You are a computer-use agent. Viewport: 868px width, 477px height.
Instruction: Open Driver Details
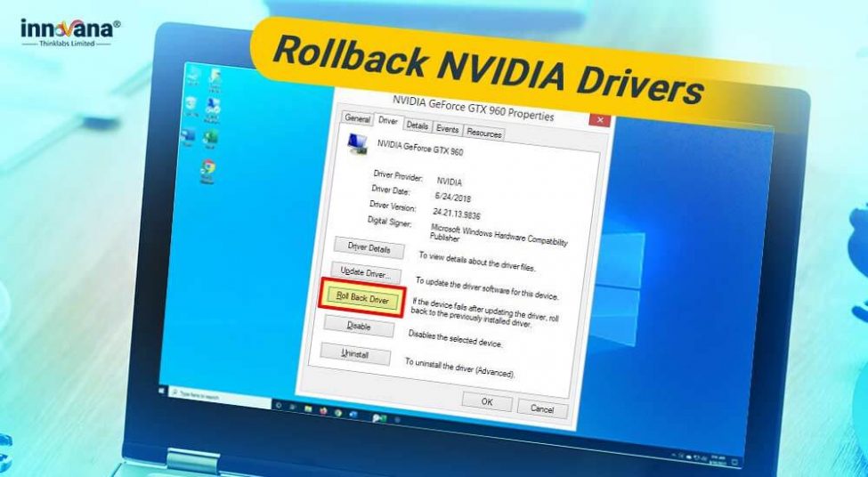tap(369, 248)
